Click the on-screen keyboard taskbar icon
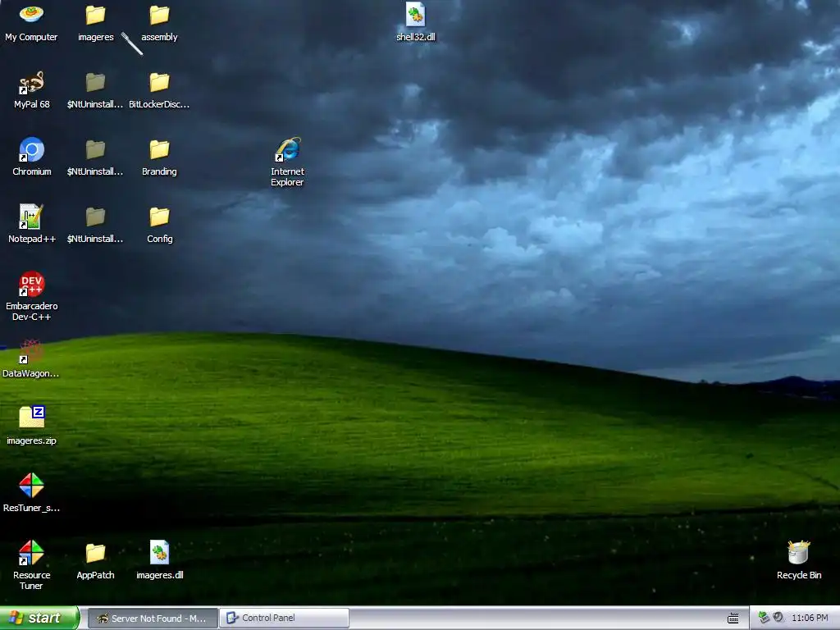This screenshot has height=630, width=840. 733,619
